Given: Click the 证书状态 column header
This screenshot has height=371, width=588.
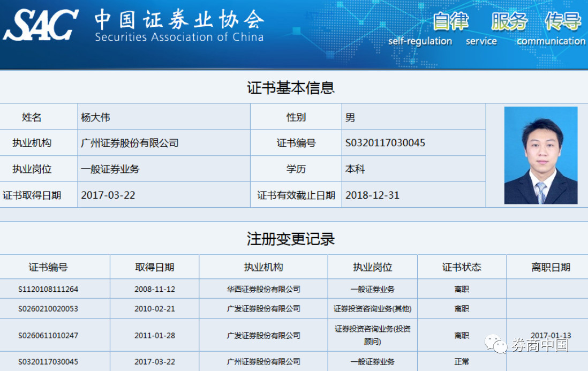Looking at the screenshot, I should 462,267.
